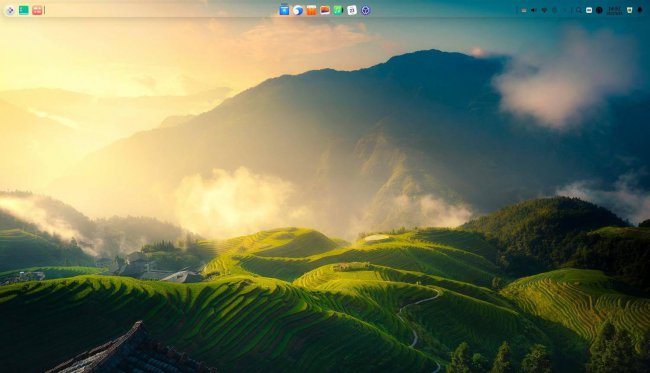This screenshot has height=373, width=650.
Task: Open the launcher from the dock
Action: (x=10, y=10)
